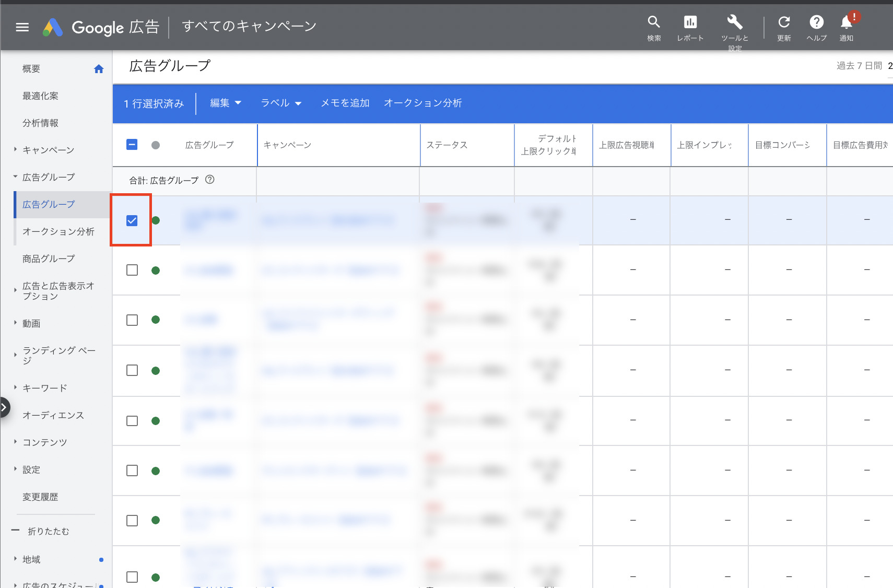Toggle the header select-all checkbox

(x=132, y=145)
